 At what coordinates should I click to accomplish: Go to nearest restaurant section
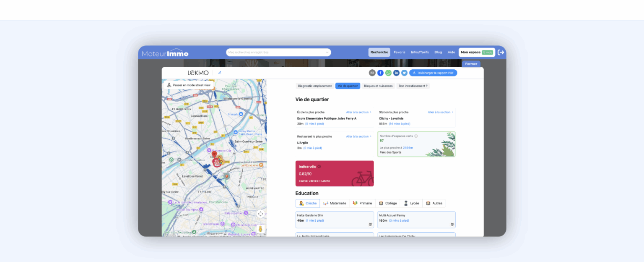click(358, 136)
